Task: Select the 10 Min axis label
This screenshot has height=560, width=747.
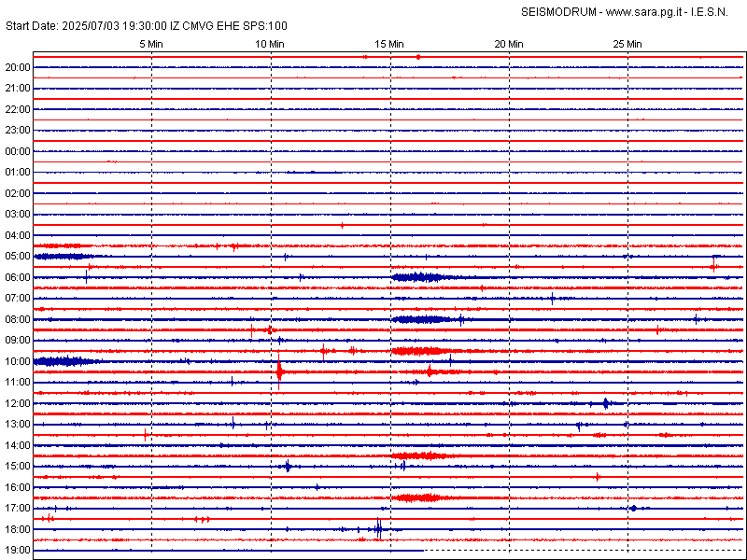Action: [270, 44]
